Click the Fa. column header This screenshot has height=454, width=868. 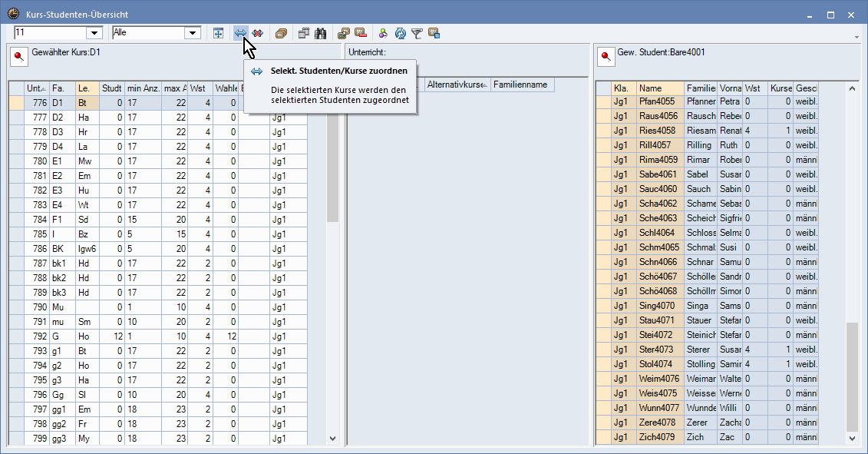[61, 88]
